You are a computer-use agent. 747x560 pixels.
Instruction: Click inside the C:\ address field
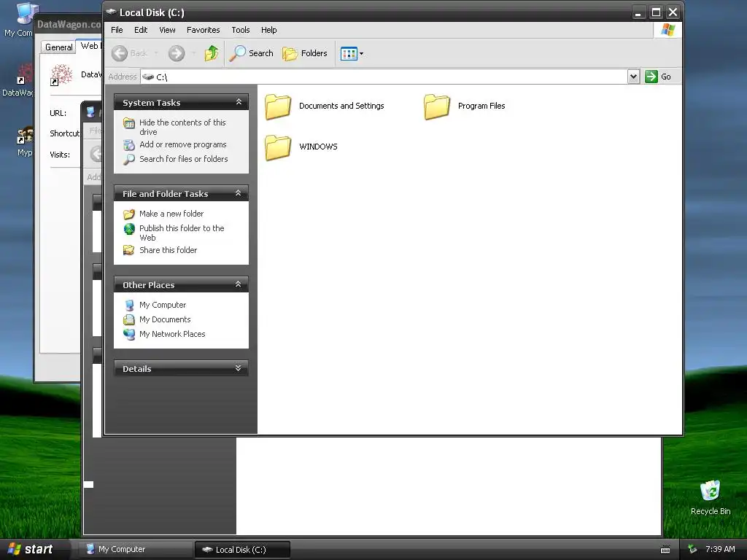pos(384,77)
